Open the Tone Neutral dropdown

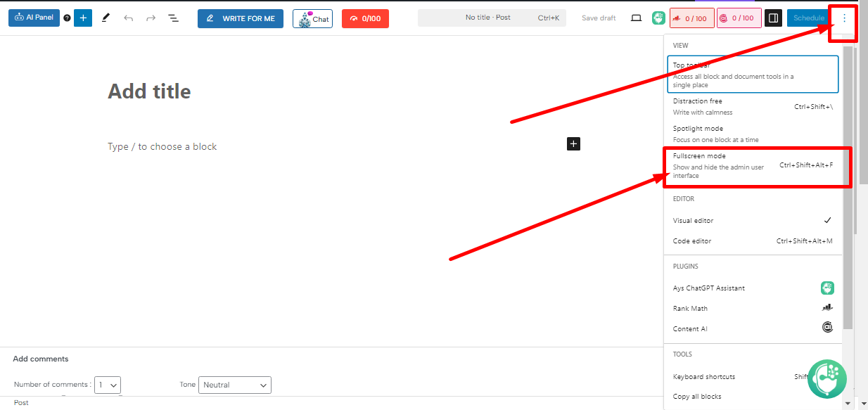(x=235, y=385)
